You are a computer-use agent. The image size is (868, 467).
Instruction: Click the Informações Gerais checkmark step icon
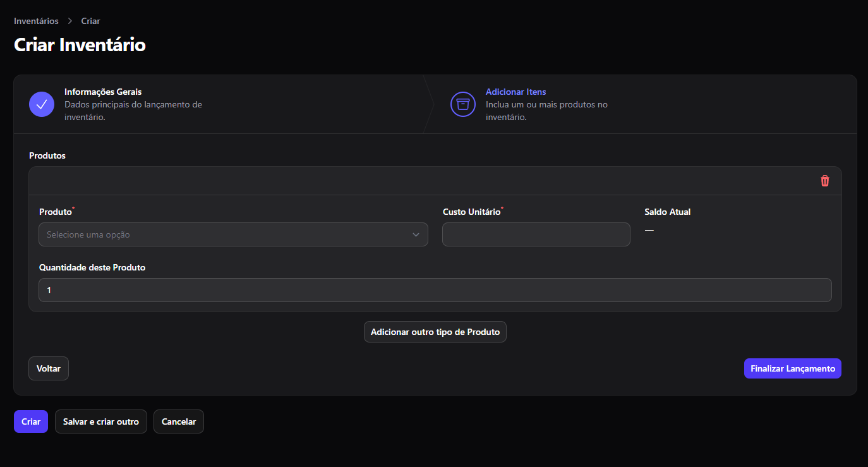[x=42, y=104]
